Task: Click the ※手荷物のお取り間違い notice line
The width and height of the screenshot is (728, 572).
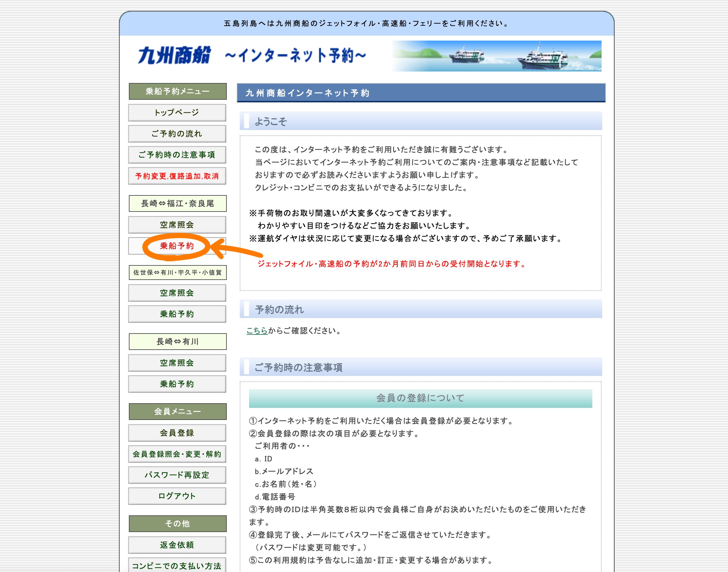Action: click(x=351, y=213)
